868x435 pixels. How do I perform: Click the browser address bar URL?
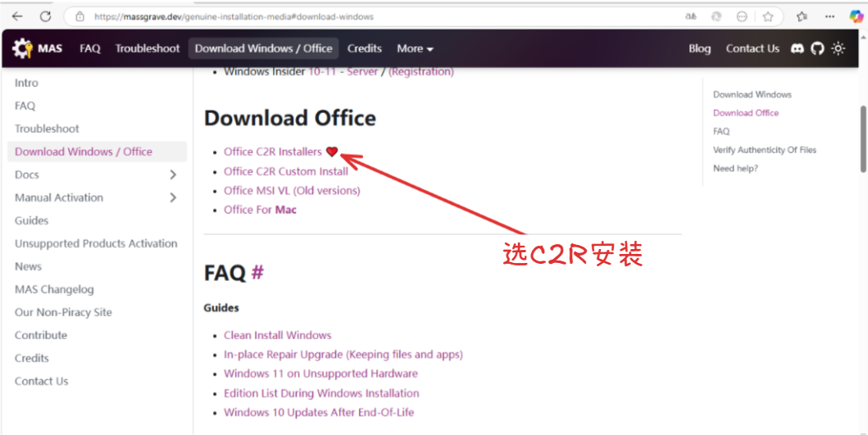(234, 16)
